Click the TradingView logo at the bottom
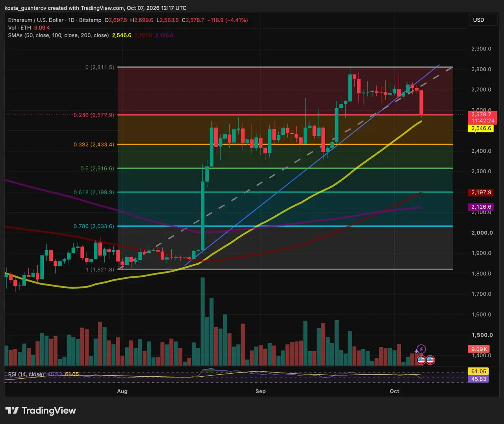 41,411
